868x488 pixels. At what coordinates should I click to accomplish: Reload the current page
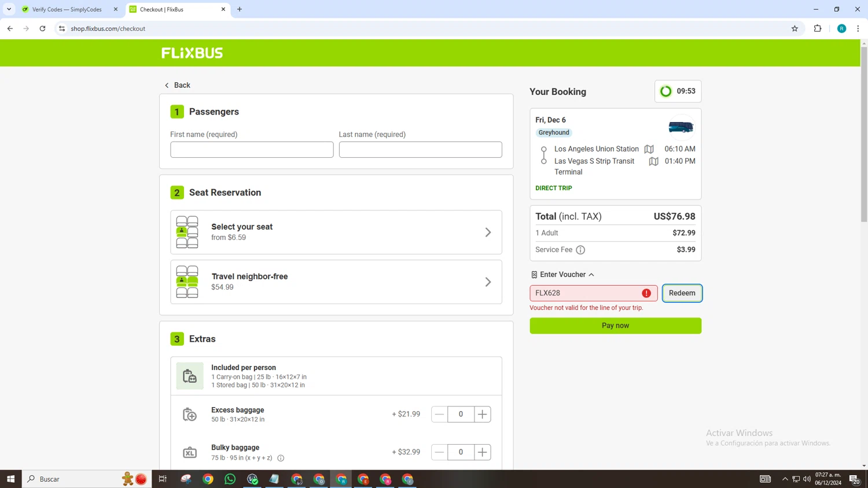[42, 28]
